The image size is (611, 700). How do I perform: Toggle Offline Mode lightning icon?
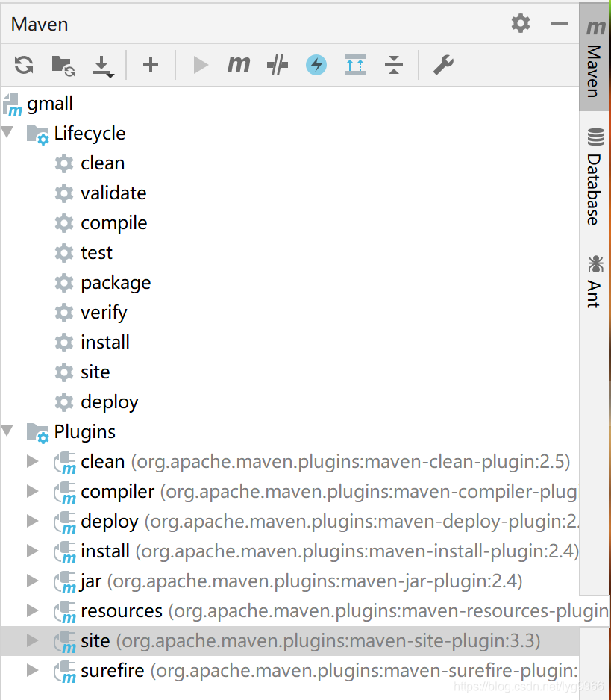click(316, 65)
